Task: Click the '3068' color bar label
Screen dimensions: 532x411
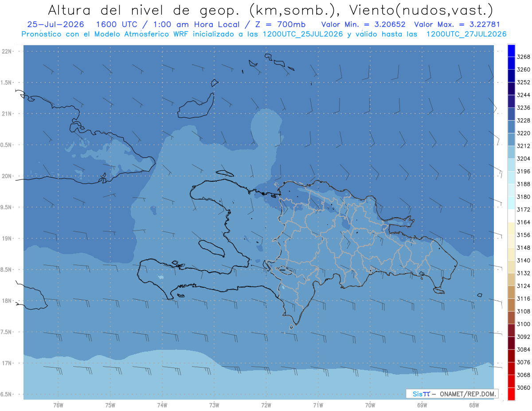Action: [x=524, y=375]
